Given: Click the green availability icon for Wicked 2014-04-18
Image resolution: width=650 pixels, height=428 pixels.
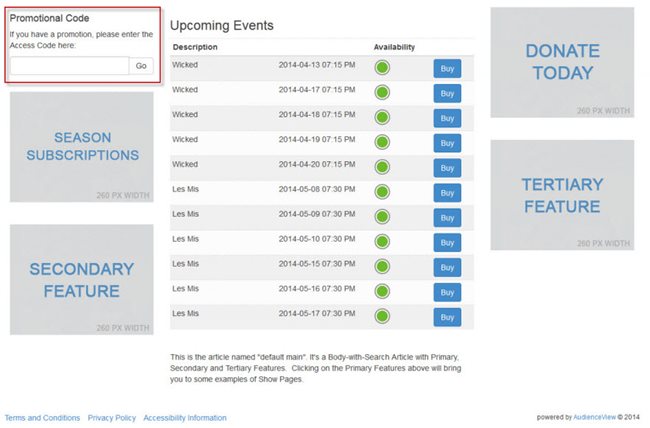Looking at the screenshot, I should pos(382,117).
